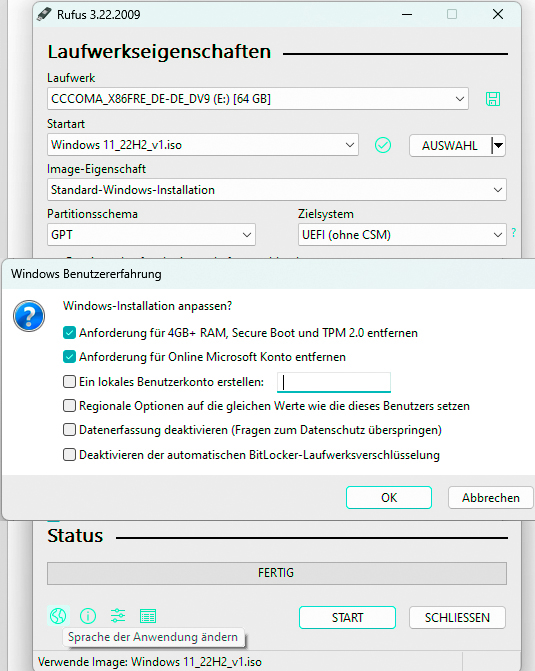Click the Rufus USB icon in title bar
The width and height of the screenshot is (535, 671).
pyautogui.click(x=44, y=14)
